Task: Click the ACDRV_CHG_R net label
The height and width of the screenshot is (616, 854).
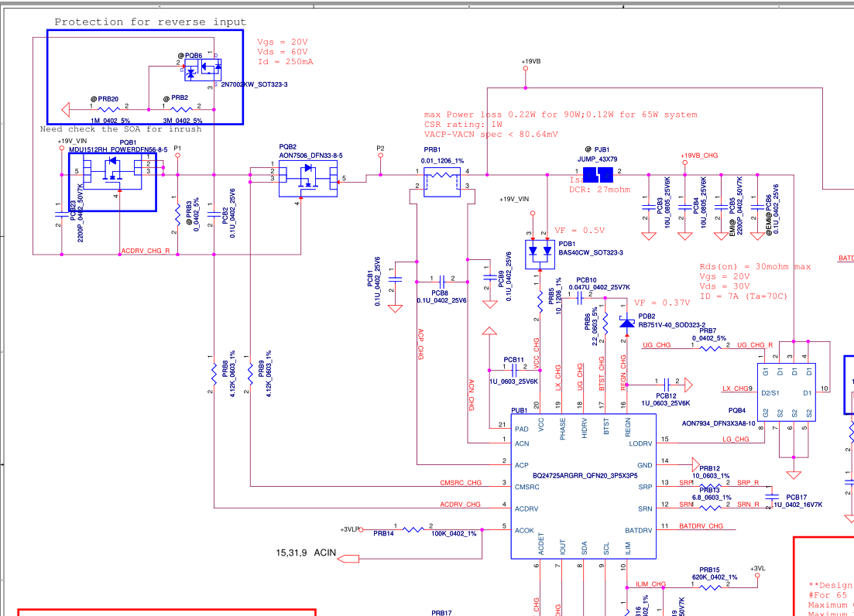Action: (146, 251)
